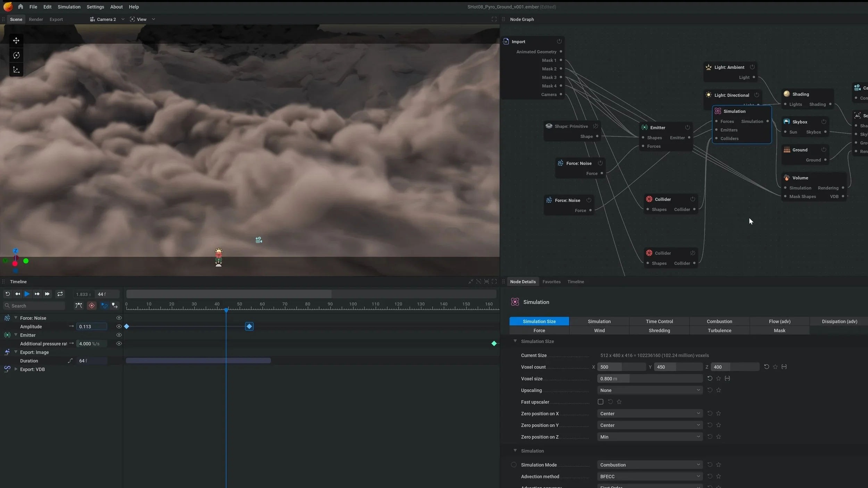Jump to the previous keyframe
868x488 pixels.
pos(17,294)
